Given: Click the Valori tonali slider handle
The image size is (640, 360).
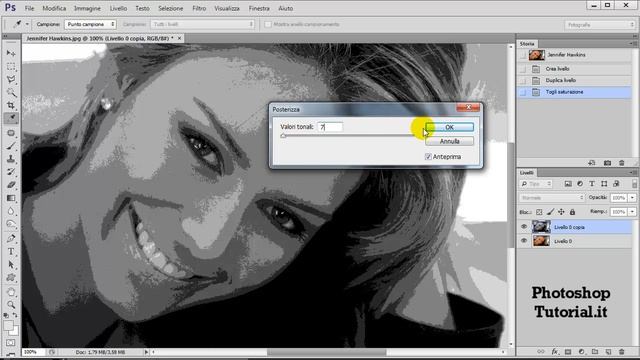Looking at the screenshot, I should (x=283, y=136).
